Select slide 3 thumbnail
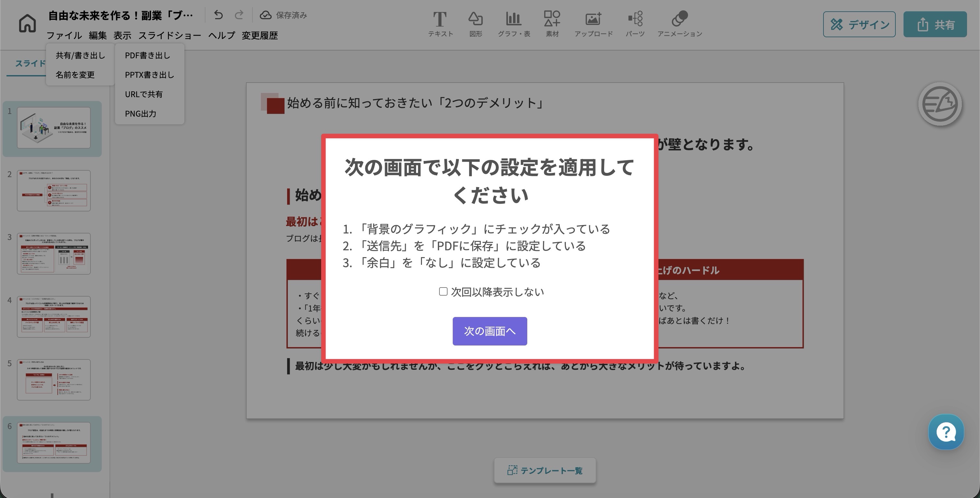Image resolution: width=980 pixels, height=498 pixels. click(54, 254)
